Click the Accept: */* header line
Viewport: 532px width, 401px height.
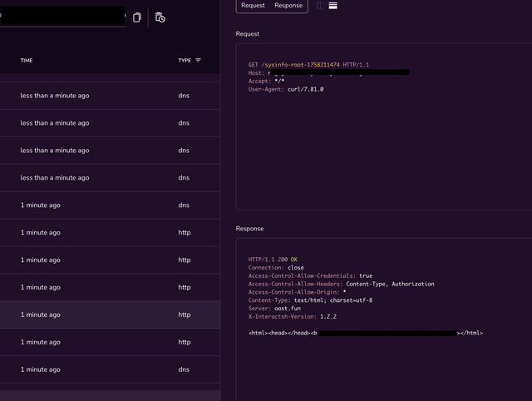point(266,82)
